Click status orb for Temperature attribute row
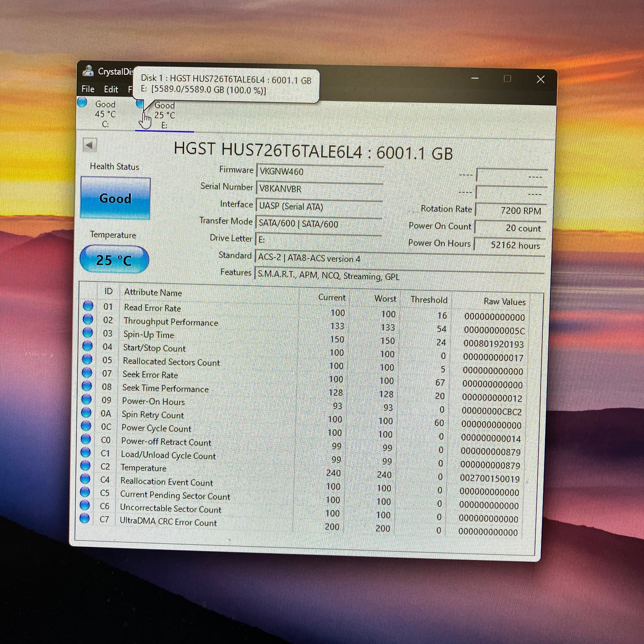 pyautogui.click(x=86, y=465)
